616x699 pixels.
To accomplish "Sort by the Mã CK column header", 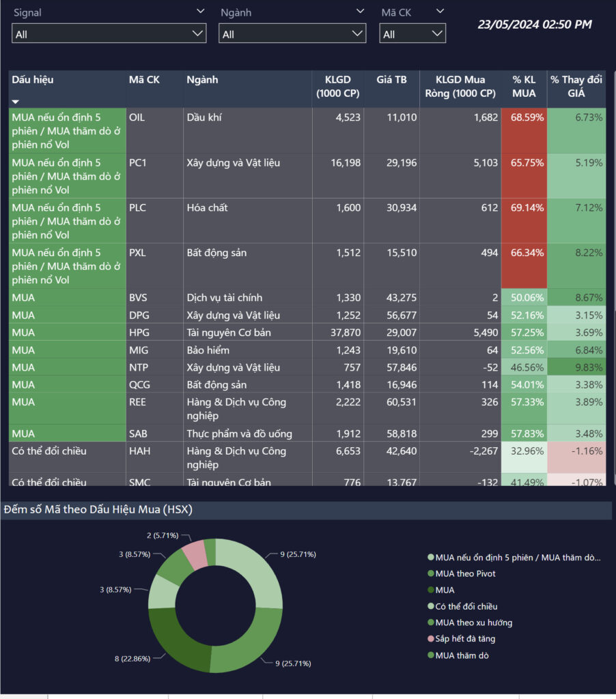I will (144, 80).
